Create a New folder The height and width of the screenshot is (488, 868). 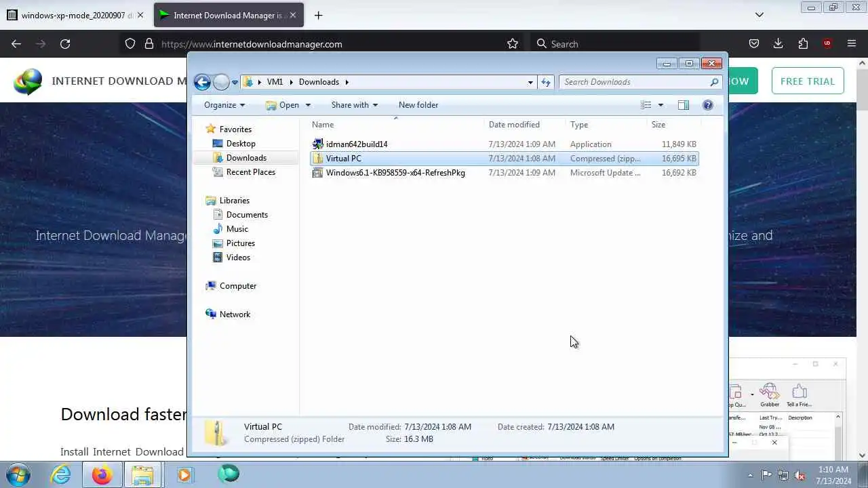tap(418, 105)
